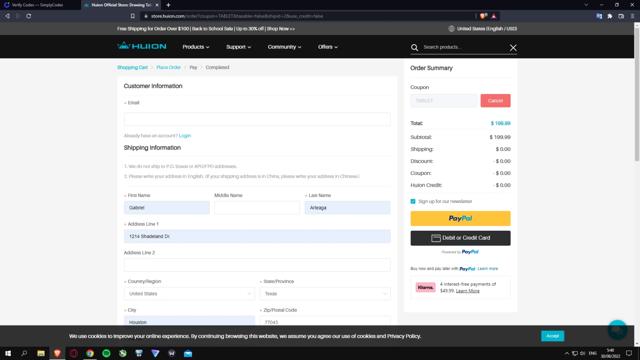Click the Brave Rewards triangle icon
The width and height of the screenshot is (640, 360).
coord(493,16)
